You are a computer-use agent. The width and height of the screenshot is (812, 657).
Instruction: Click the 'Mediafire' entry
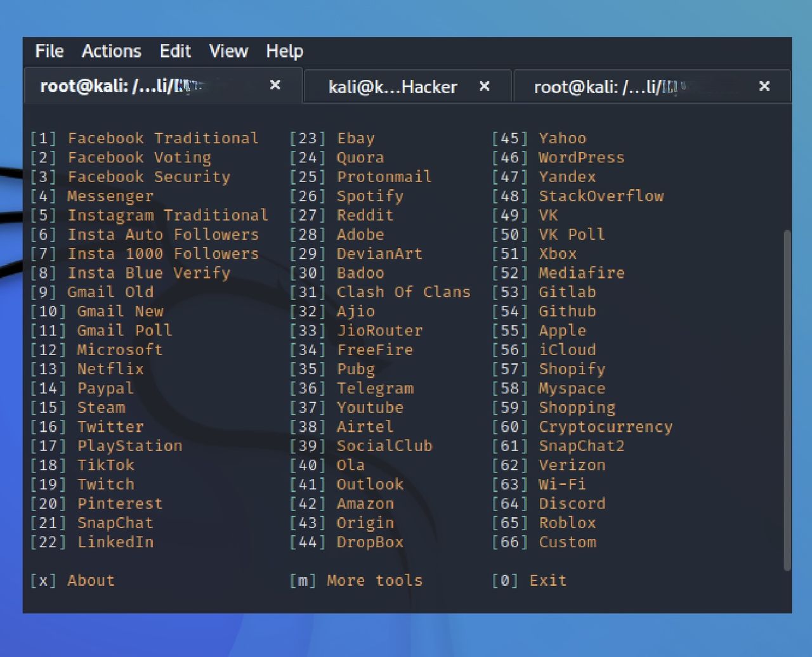582,273
